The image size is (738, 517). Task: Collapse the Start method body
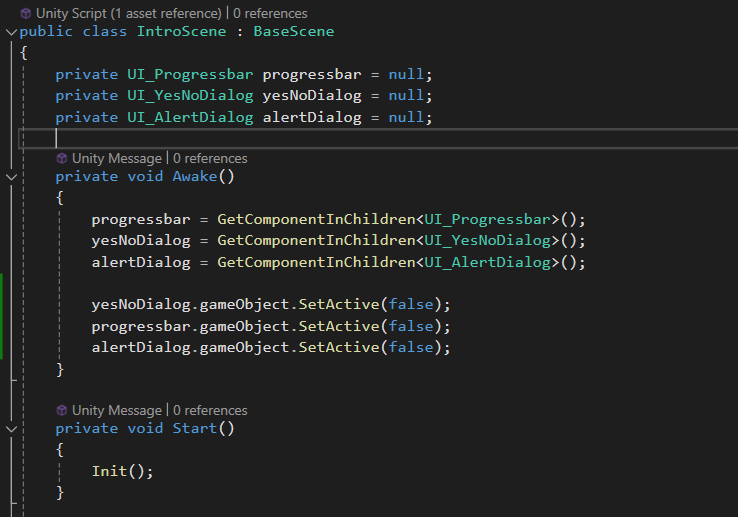point(11,429)
